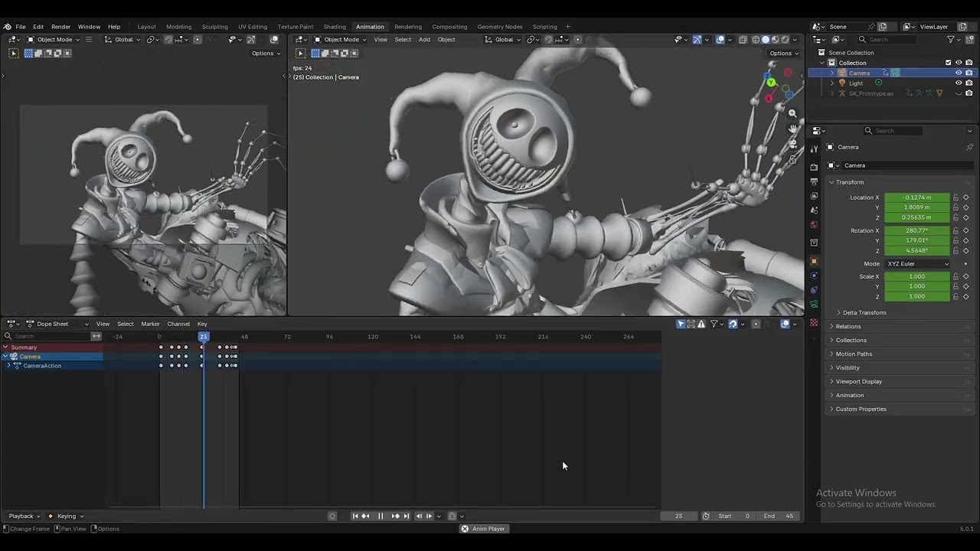Open the Dope Sheet filters funnel icon
This screenshot has width=980, height=551.
(714, 324)
